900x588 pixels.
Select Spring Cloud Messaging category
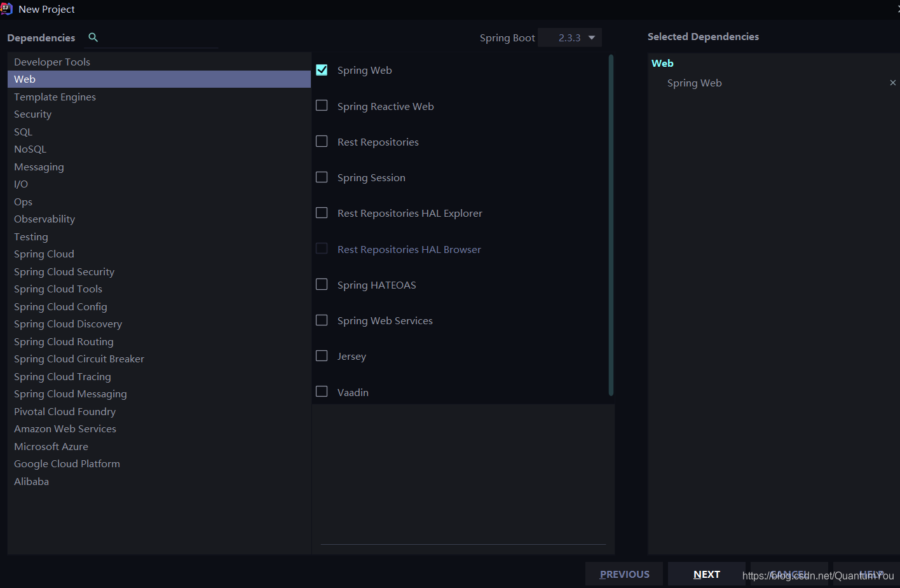pos(159,393)
